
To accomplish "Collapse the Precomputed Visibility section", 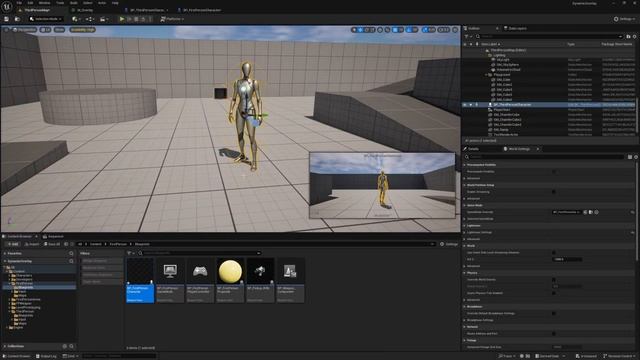I will click(464, 165).
